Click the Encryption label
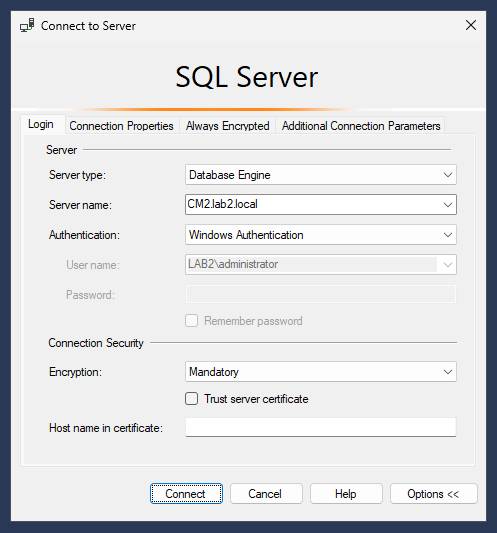The image size is (497, 533). 75,372
